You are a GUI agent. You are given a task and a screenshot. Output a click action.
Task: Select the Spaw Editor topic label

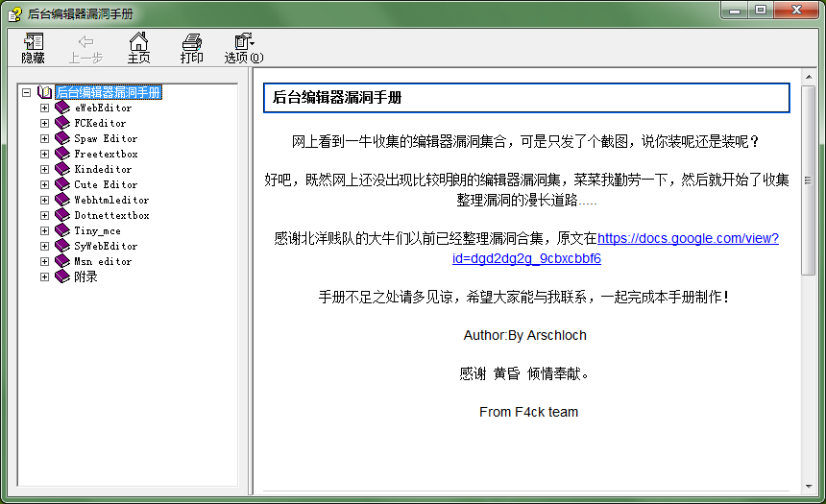pyautogui.click(x=106, y=138)
